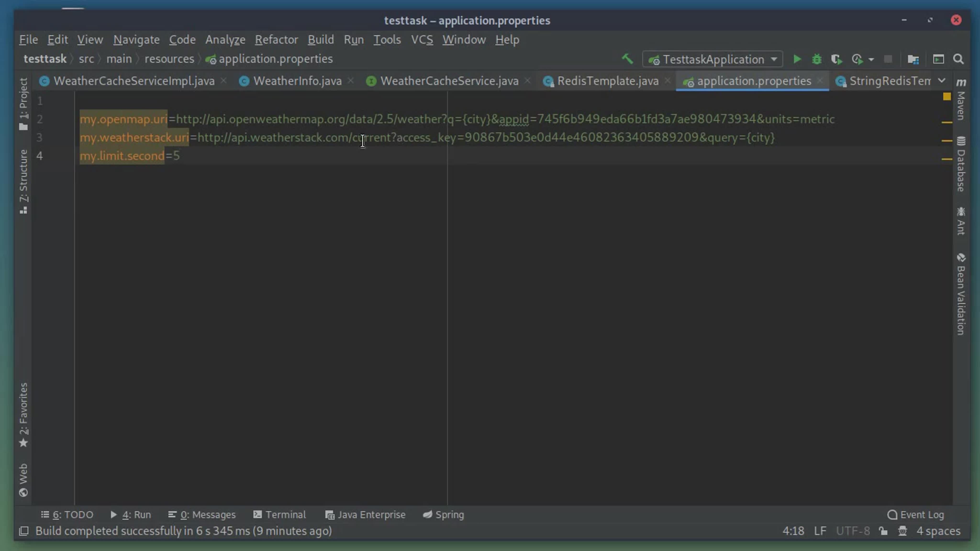Open profiler run options dropdown arrow

[871, 60]
